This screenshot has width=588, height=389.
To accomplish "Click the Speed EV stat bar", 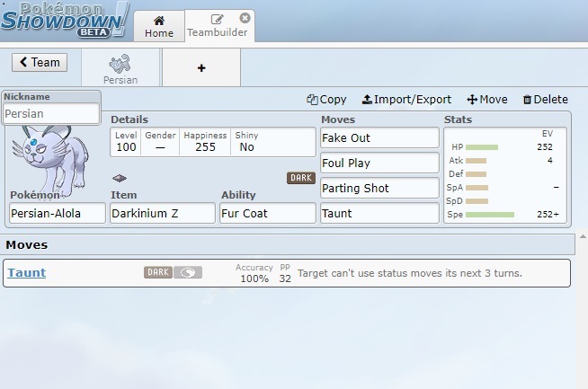I will (x=490, y=215).
